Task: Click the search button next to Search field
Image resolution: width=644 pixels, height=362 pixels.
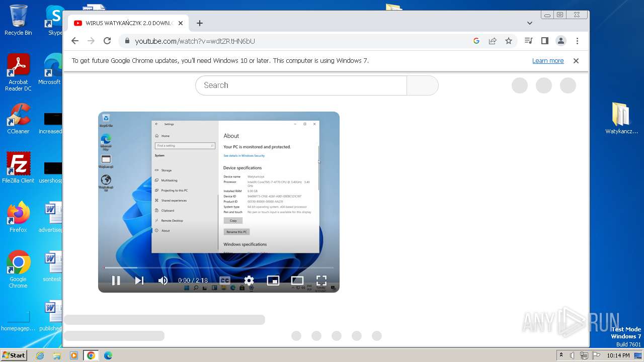Action: pyautogui.click(x=423, y=85)
